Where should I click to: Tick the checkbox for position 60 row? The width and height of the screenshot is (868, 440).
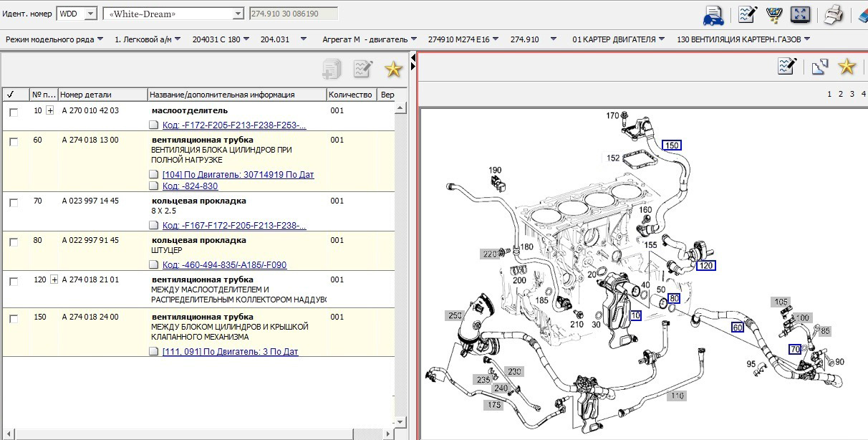pyautogui.click(x=14, y=142)
